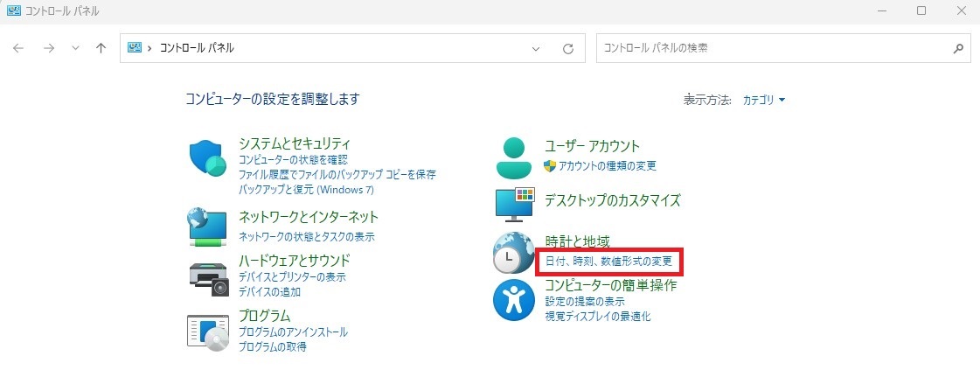Viewport: 980px width, 377px height.
Task: Click 日付、時刻、数値形式の変更 link
Action: pyautogui.click(x=608, y=262)
